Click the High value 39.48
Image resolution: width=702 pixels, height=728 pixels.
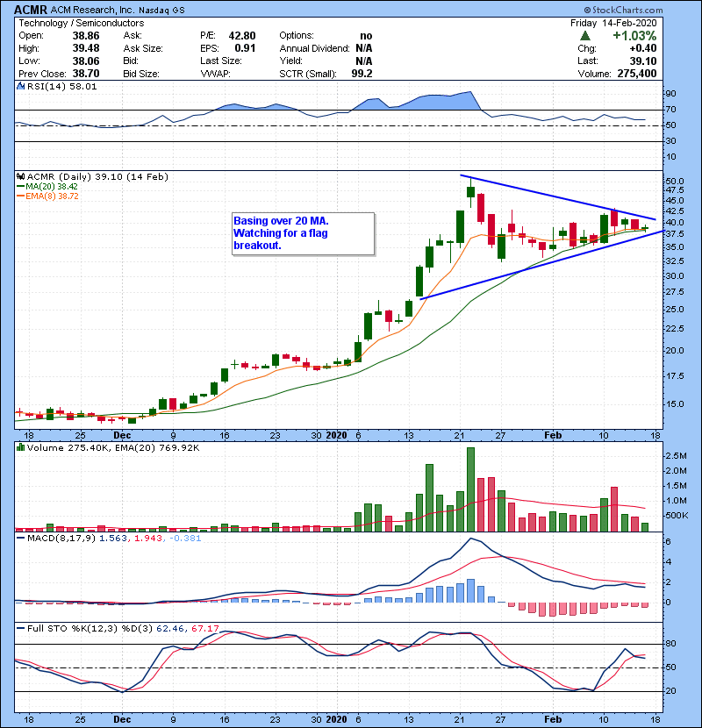[86, 48]
